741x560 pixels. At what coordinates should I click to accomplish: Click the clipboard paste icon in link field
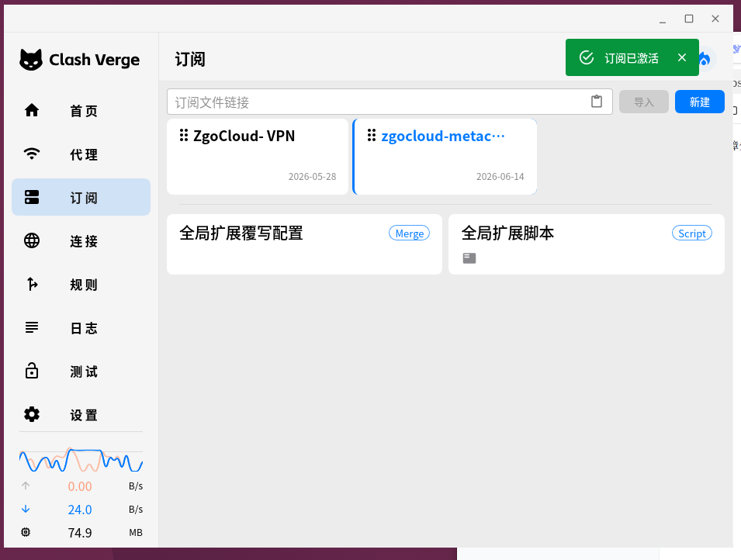coord(597,101)
